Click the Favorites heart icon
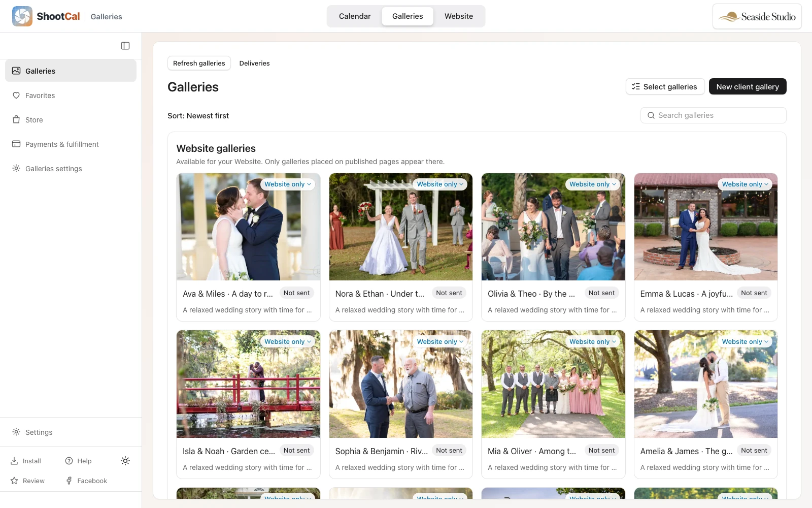 tap(16, 95)
